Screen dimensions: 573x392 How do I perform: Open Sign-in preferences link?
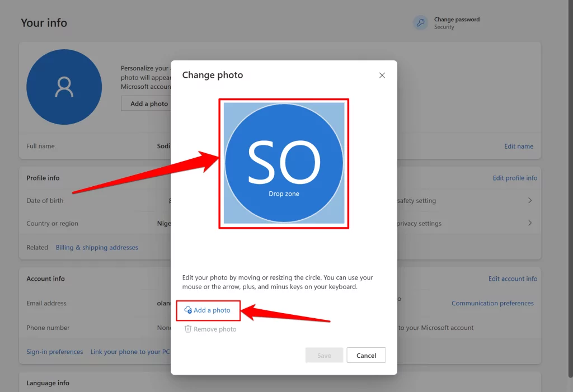[54, 352]
